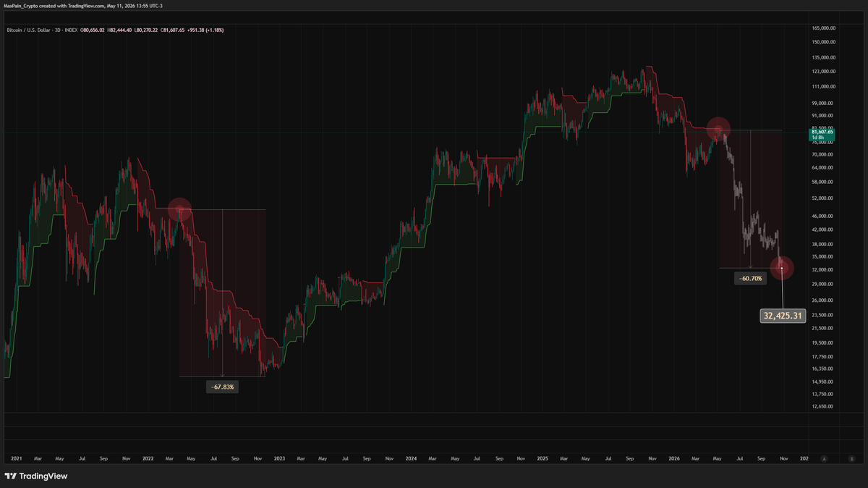Click the 123,000.00 price axis label

coord(825,71)
